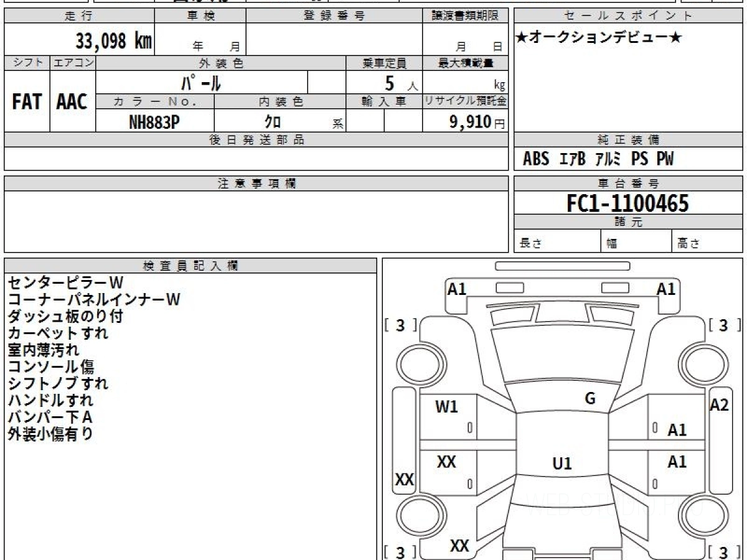Image resolution: width=747 pixels, height=560 pixels.
Task: Select the セールスポイント heading
Action: [629, 16]
